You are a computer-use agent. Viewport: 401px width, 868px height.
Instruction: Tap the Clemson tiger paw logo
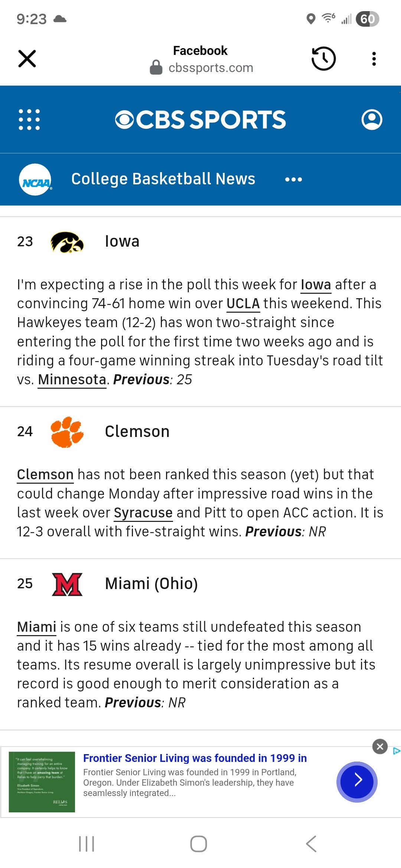click(x=67, y=432)
